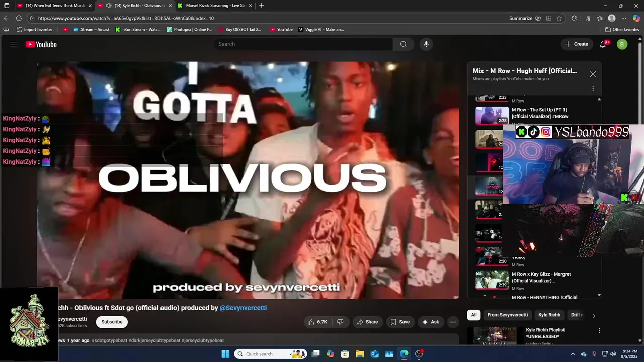
Task: Open YouTube notifications bell
Action: (603, 44)
